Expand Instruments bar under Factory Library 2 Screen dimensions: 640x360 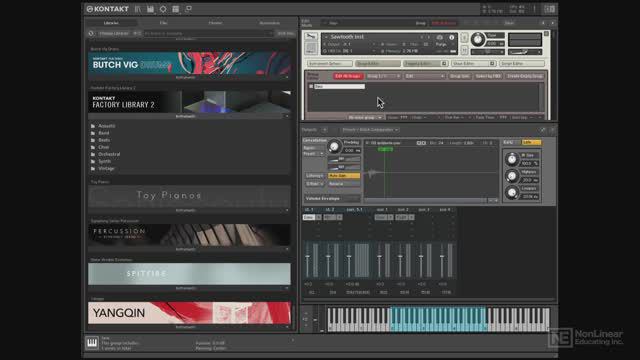tap(189, 116)
